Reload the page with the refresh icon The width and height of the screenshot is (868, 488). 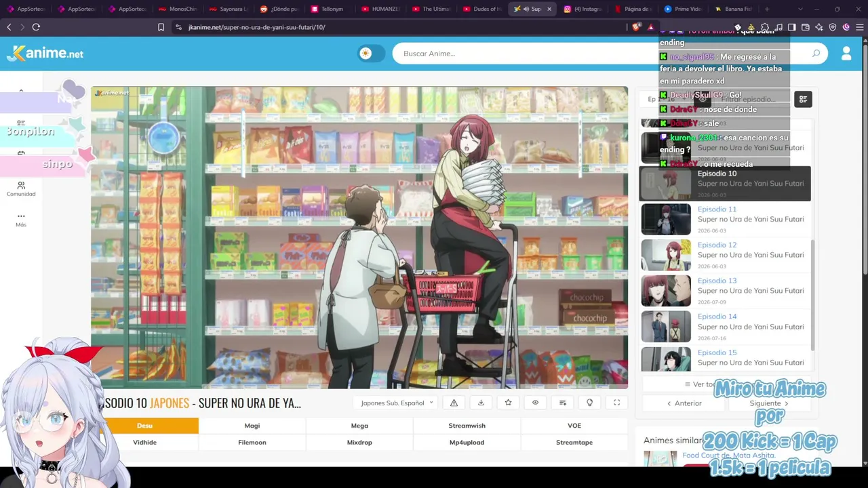tap(36, 27)
